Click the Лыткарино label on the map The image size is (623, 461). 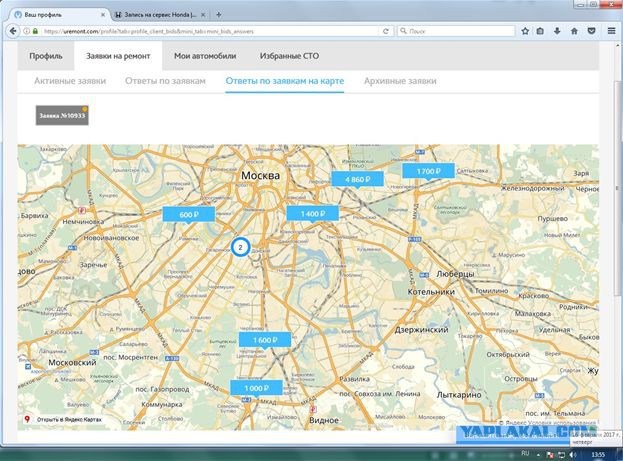[x=459, y=395]
